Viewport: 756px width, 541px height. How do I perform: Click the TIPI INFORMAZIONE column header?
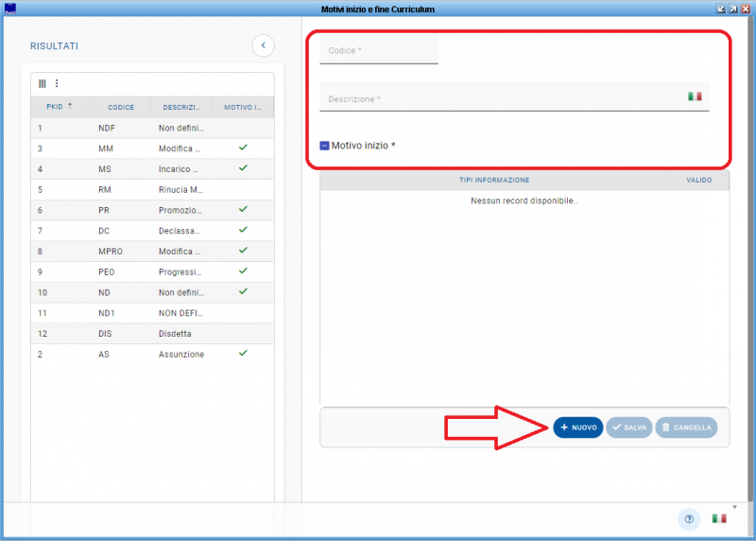tap(493, 180)
